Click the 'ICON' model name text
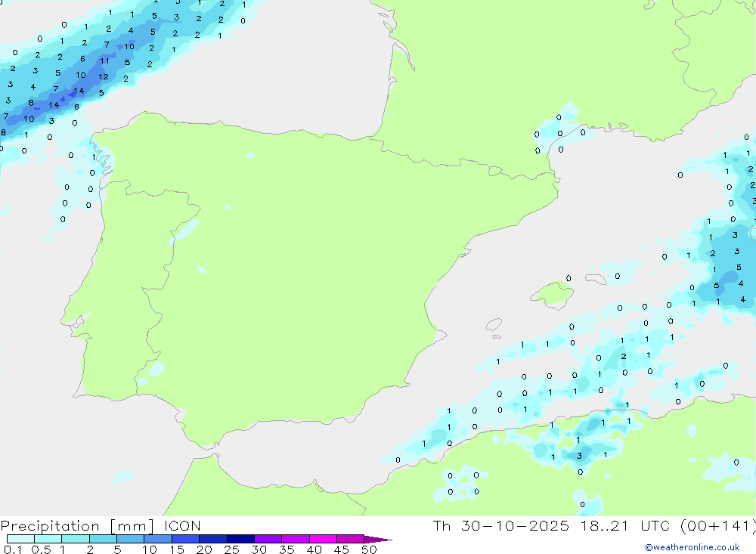 pyautogui.click(x=181, y=525)
